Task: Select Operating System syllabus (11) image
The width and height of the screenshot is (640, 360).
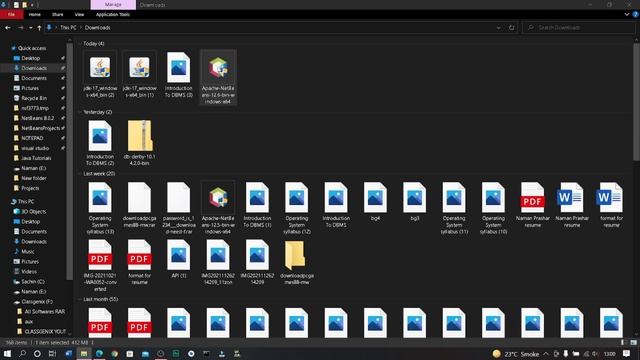Action: 454,198
